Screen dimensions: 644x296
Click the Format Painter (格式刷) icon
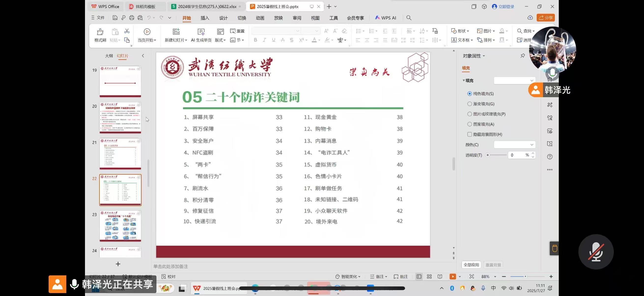click(x=100, y=32)
